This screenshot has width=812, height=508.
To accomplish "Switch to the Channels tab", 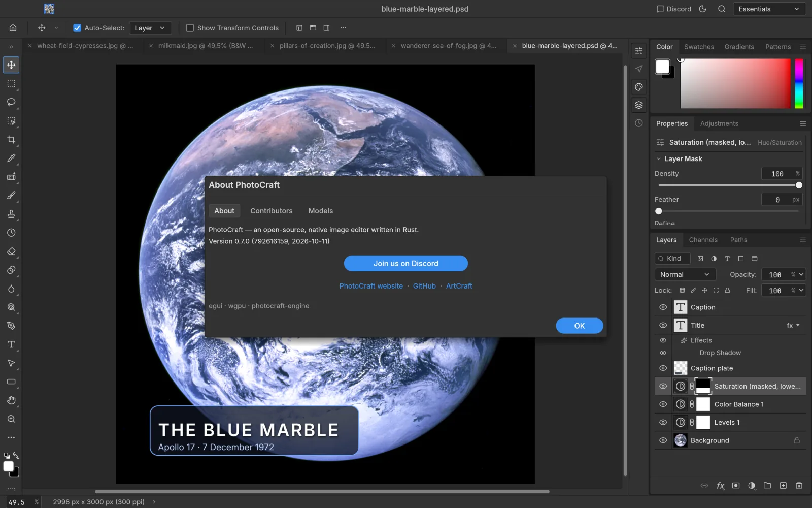I will coord(703,240).
